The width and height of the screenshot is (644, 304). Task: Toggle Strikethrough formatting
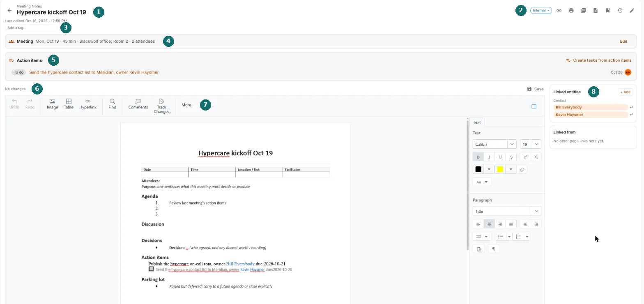tap(511, 157)
